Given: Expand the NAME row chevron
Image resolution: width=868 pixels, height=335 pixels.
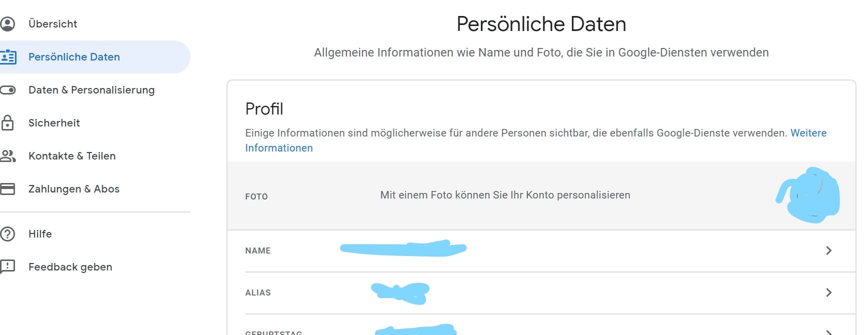Looking at the screenshot, I should click(828, 250).
